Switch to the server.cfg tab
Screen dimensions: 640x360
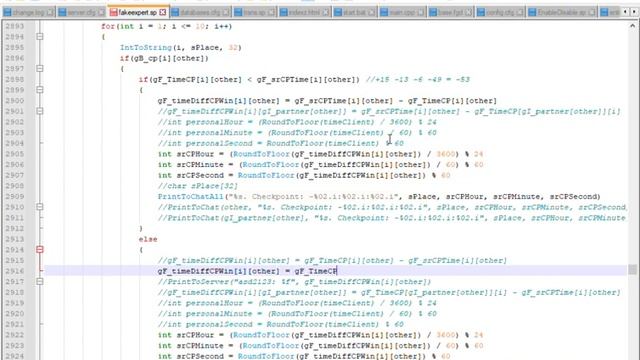81,12
